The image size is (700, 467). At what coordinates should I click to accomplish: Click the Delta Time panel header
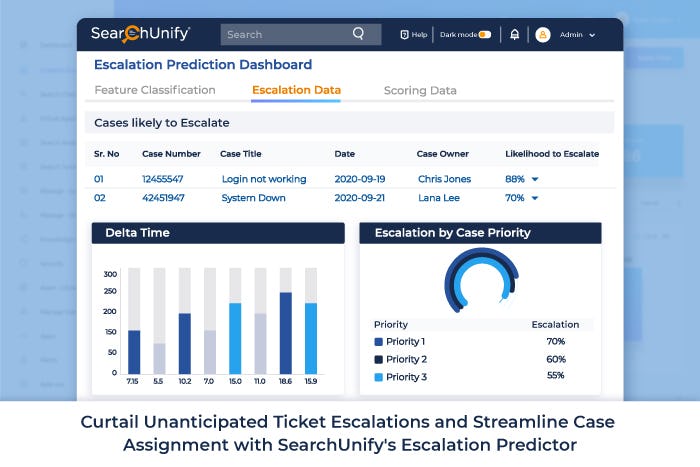point(218,233)
